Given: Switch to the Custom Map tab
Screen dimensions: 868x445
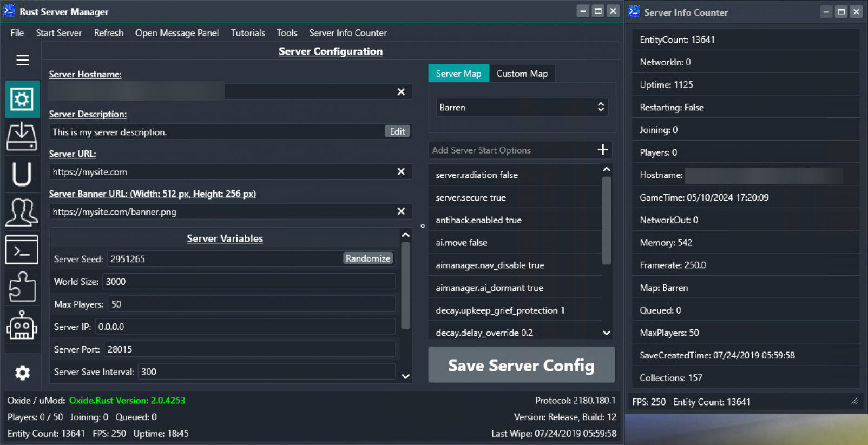Looking at the screenshot, I should click(522, 74).
